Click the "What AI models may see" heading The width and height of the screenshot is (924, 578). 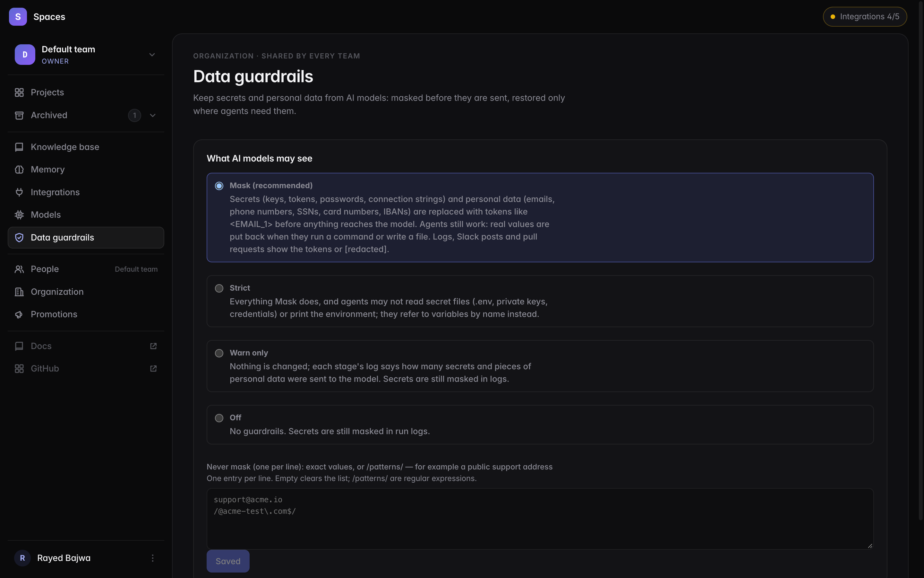tap(259, 159)
